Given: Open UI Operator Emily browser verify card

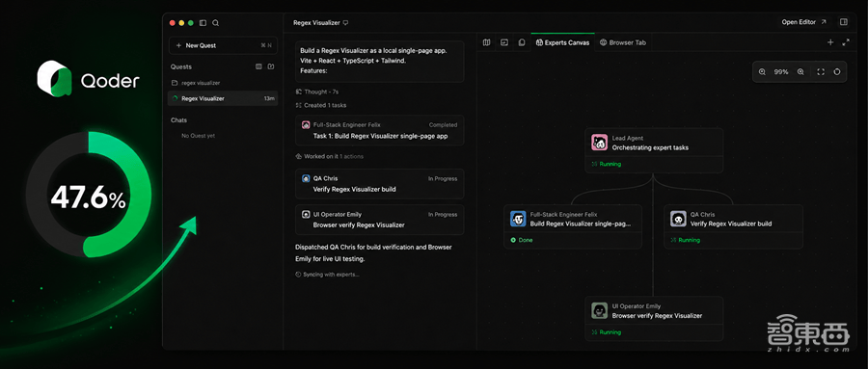Looking at the screenshot, I should click(x=380, y=220).
